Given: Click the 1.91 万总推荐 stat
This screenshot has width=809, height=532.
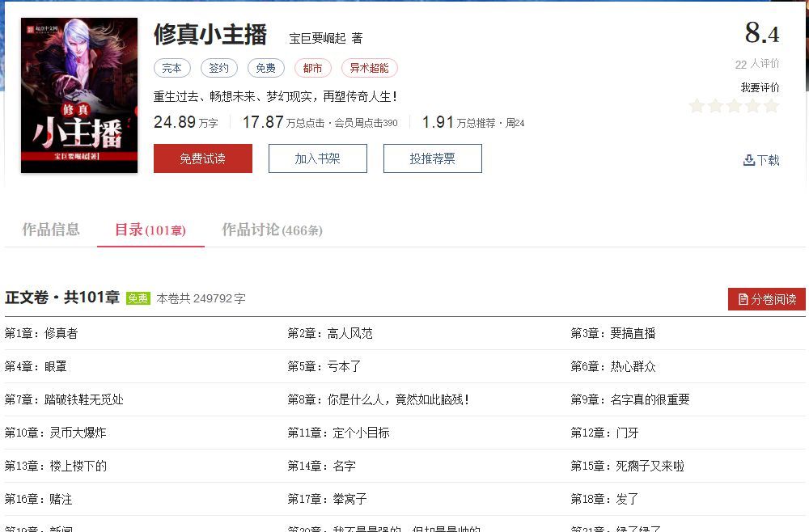Looking at the screenshot, I should 459,122.
